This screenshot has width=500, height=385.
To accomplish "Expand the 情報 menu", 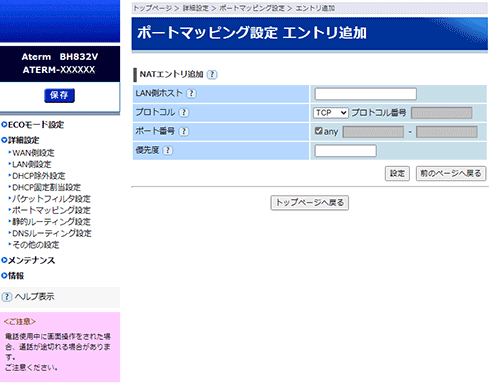I will point(13,276).
